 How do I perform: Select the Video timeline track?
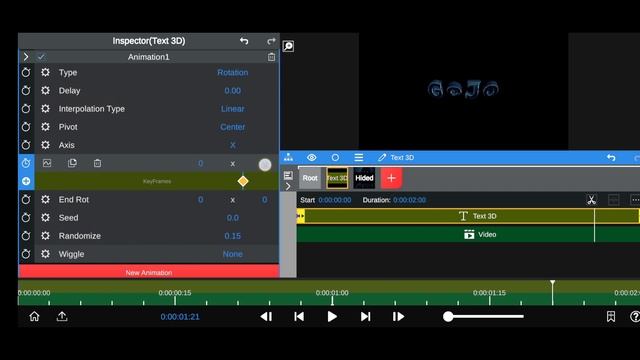[x=468, y=234]
